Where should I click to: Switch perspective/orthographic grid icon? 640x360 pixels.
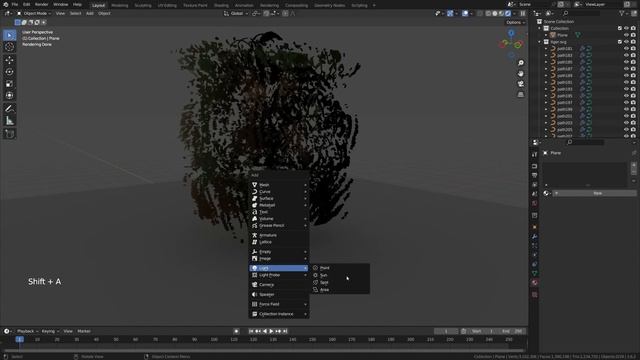pyautogui.click(x=521, y=94)
